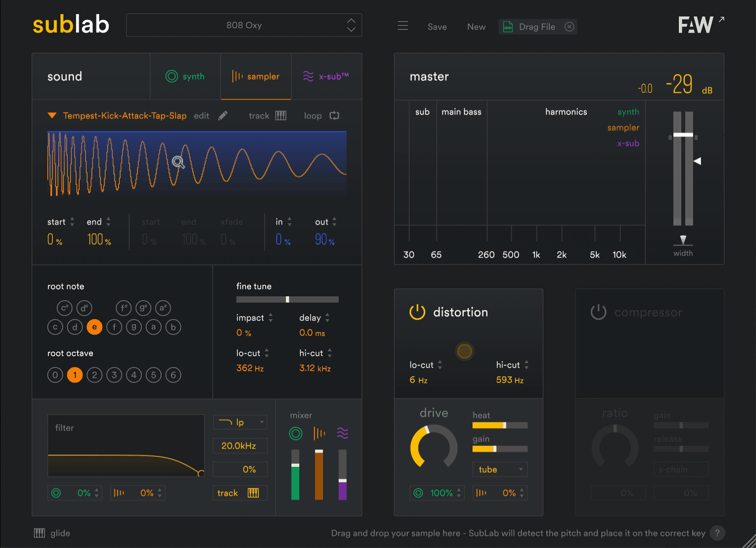
Task: Adjust the distortion hi-cut stepper arrows
Action: pos(526,365)
